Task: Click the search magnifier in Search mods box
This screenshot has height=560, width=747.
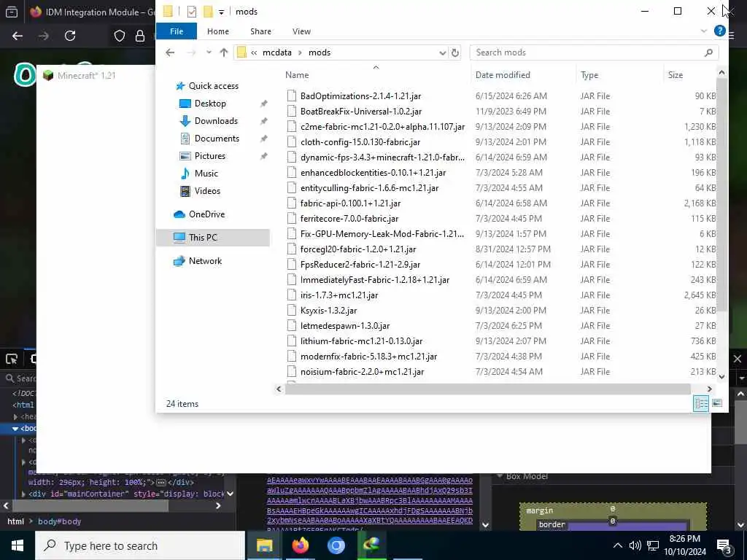Action: 709,52
